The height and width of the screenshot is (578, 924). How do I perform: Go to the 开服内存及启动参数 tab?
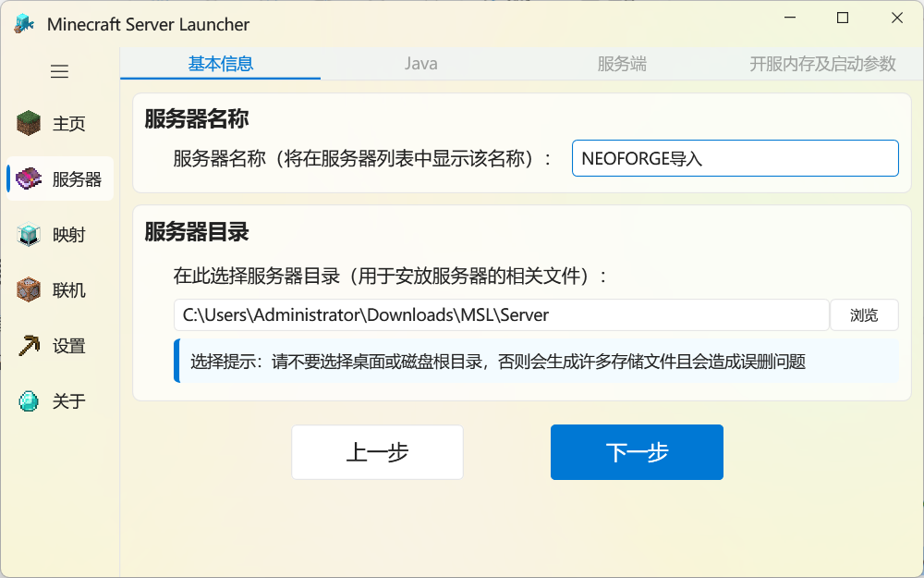click(x=822, y=64)
